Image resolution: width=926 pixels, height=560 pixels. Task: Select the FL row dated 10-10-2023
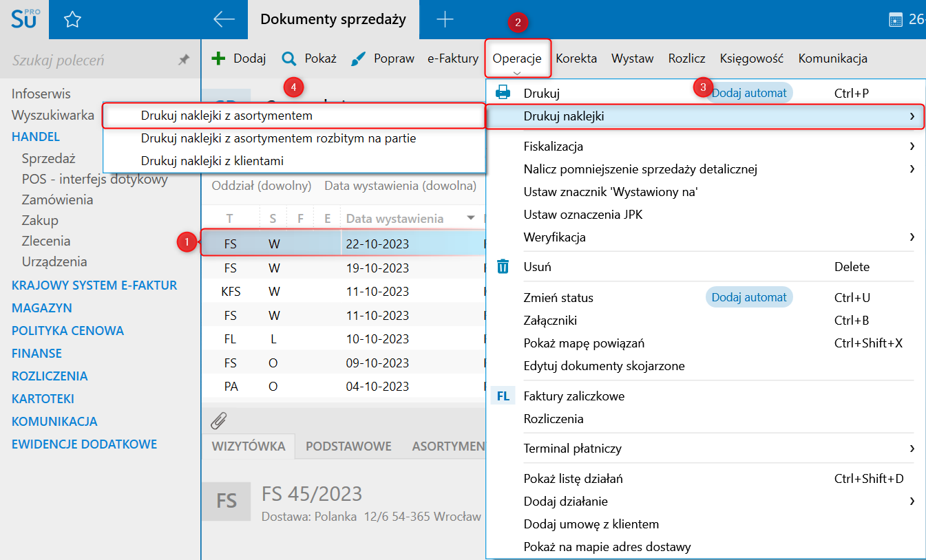pyautogui.click(x=344, y=338)
